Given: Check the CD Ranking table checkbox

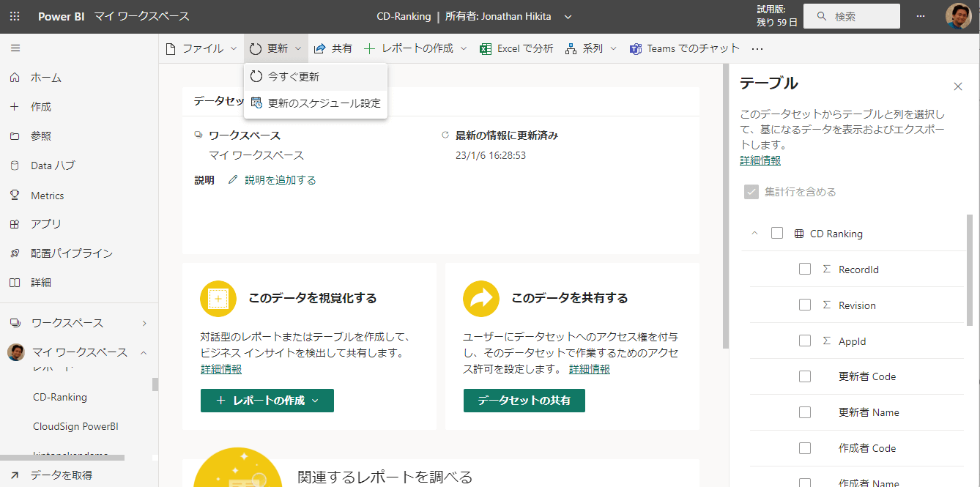Looking at the screenshot, I should [x=777, y=234].
